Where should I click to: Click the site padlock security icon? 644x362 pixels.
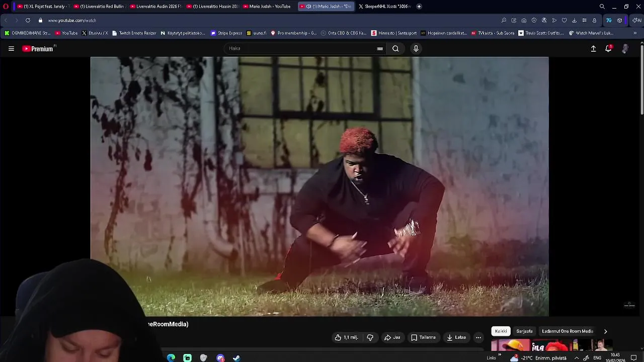pos(41,21)
